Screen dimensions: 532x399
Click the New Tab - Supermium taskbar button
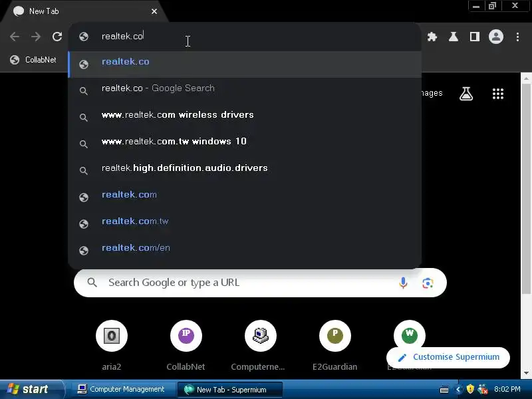point(230,389)
